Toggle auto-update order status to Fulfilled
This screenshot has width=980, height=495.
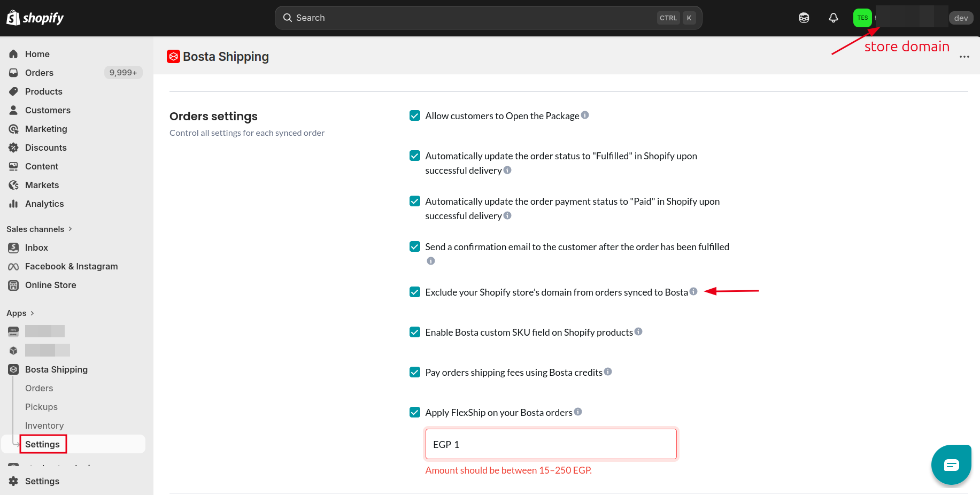415,156
